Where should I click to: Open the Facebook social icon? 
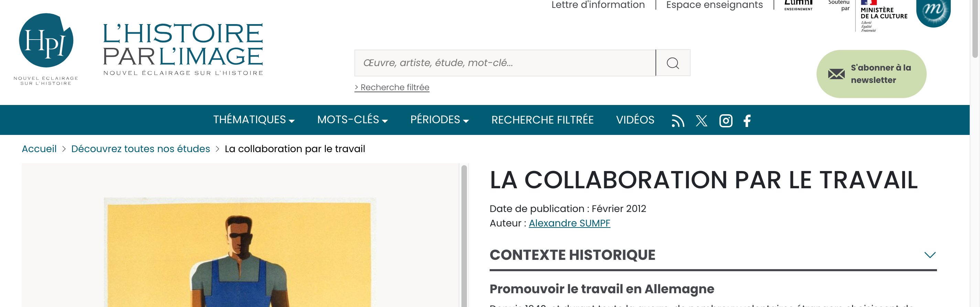point(747,120)
